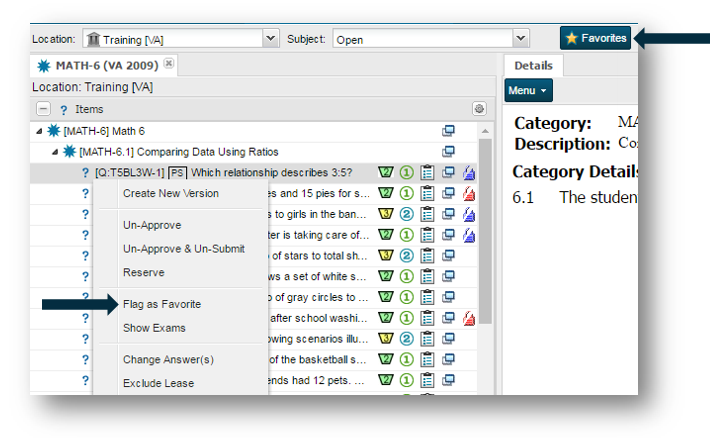Click blue flag icon on 'girls in the ban...' row
This screenshot has height=438, width=726.
[469, 214]
